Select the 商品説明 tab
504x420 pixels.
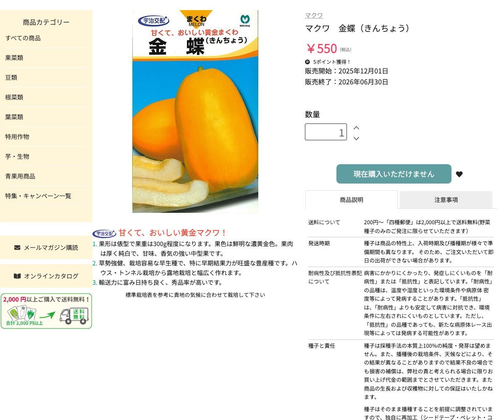point(352,200)
